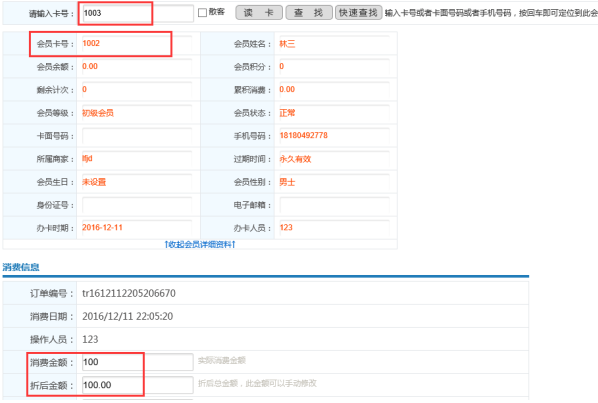Click the empty 身份证号 field

pos(137,205)
